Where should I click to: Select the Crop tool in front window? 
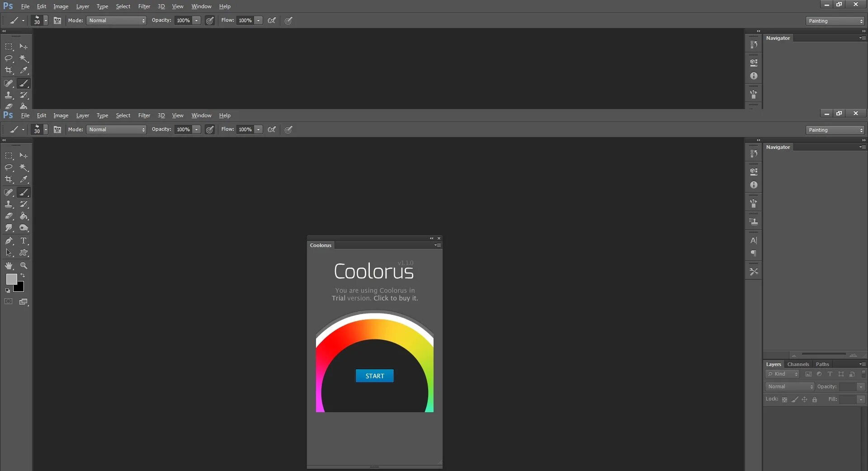point(9,180)
